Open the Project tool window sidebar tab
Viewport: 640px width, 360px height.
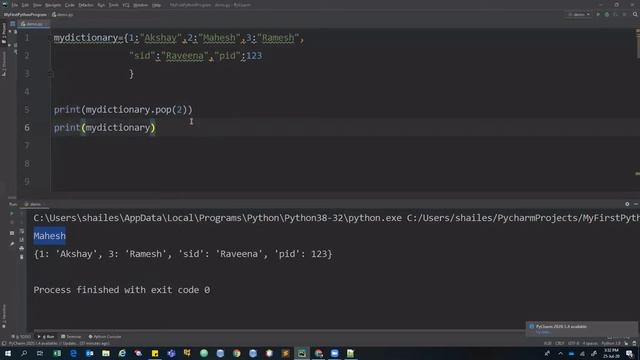pyautogui.click(x=4, y=33)
